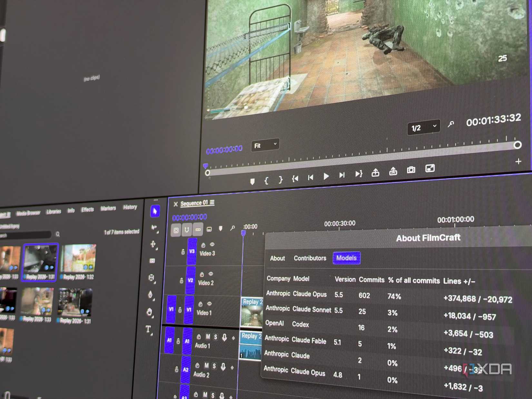Toggle Snap magnet in timeline
The height and width of the screenshot is (399, 532).
[x=187, y=230]
